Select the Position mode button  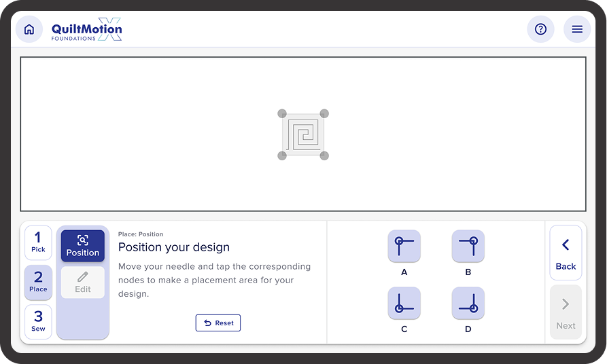coord(83,246)
